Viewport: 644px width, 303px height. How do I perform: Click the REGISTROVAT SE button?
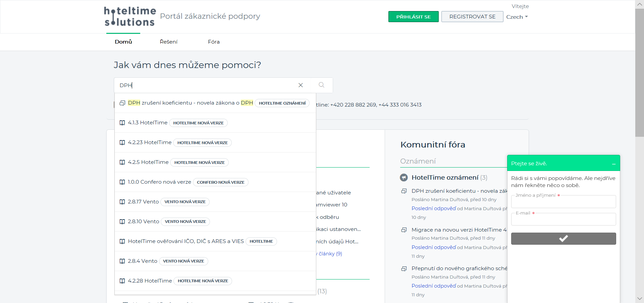tap(472, 17)
